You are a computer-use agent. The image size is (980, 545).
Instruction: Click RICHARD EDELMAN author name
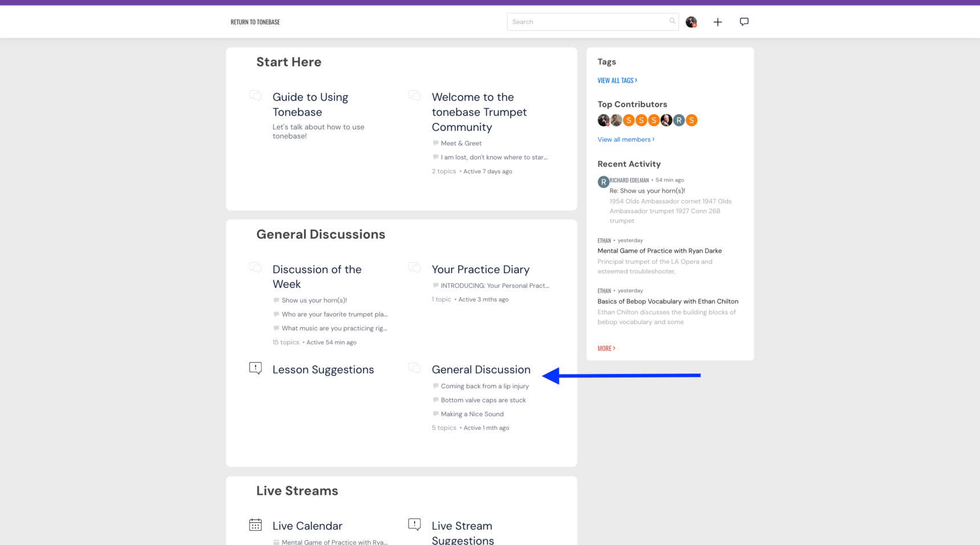click(629, 180)
